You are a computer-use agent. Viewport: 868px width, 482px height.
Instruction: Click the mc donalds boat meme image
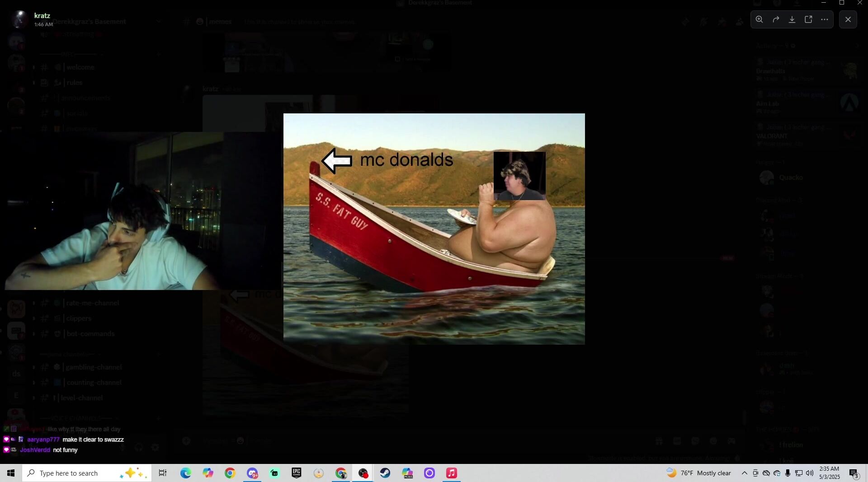coord(434,229)
